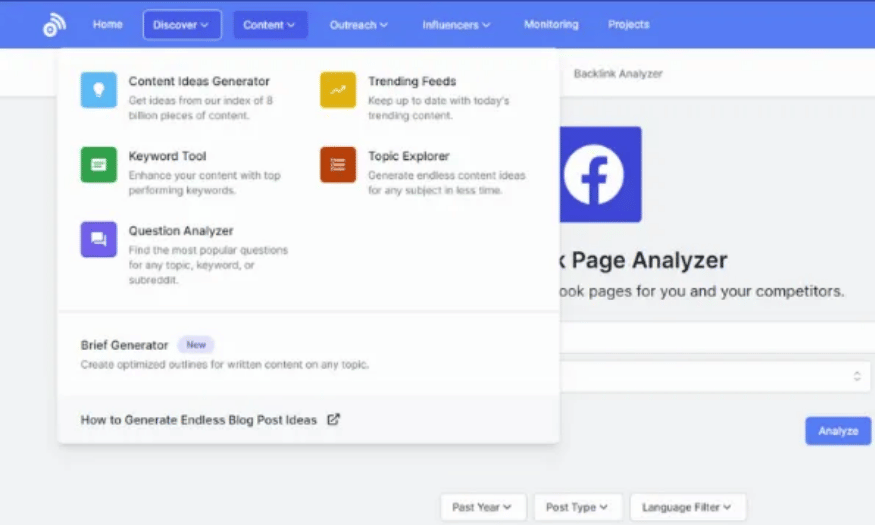The height and width of the screenshot is (525, 875).
Task: Open the Post Type filter dropdown
Action: coord(578,507)
